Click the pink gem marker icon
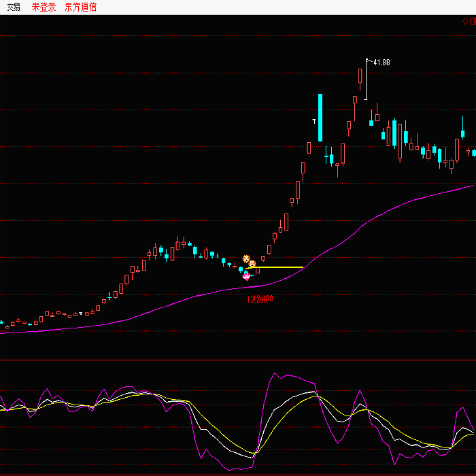This screenshot has width=476, height=476. pyautogui.click(x=246, y=275)
